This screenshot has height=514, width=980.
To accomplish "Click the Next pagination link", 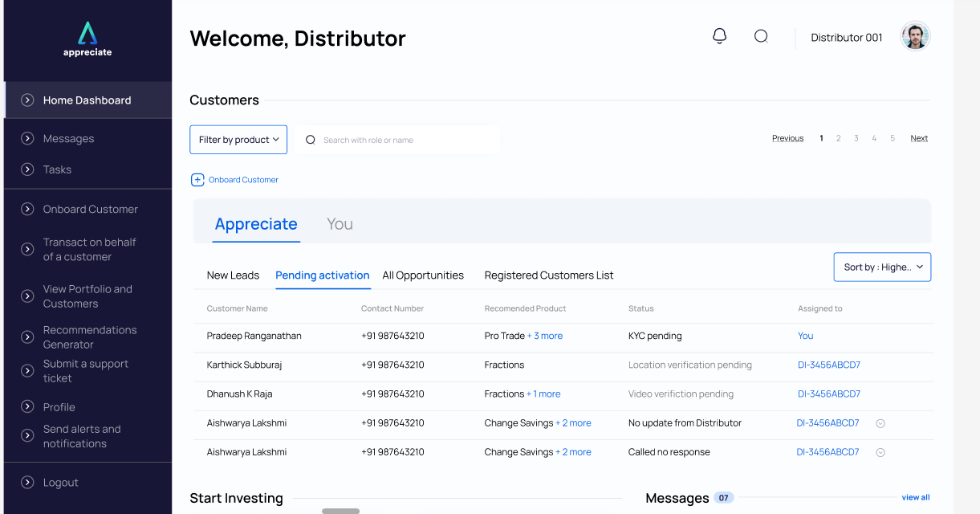I will click(x=919, y=138).
